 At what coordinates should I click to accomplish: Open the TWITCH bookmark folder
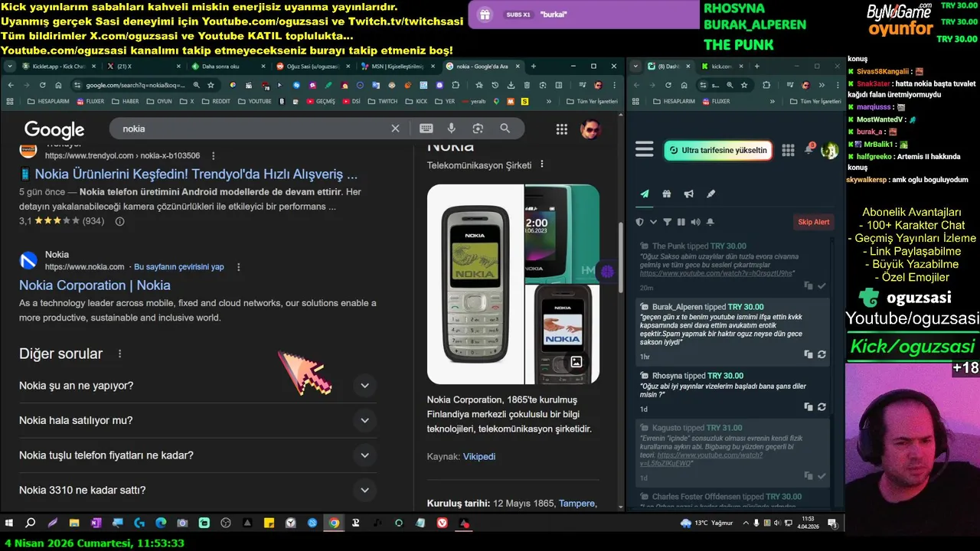[383, 101]
